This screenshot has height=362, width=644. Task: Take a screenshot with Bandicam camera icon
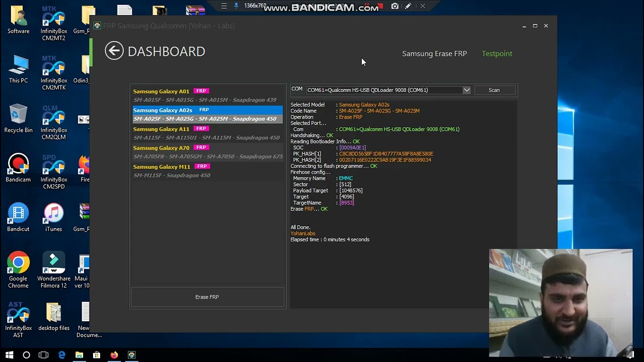click(x=395, y=6)
